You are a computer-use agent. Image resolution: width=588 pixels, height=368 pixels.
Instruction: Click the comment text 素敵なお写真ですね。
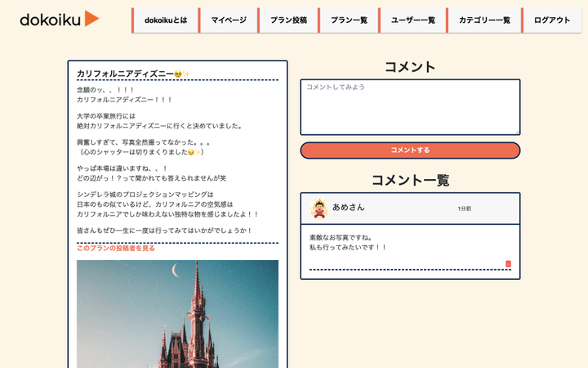(x=341, y=237)
